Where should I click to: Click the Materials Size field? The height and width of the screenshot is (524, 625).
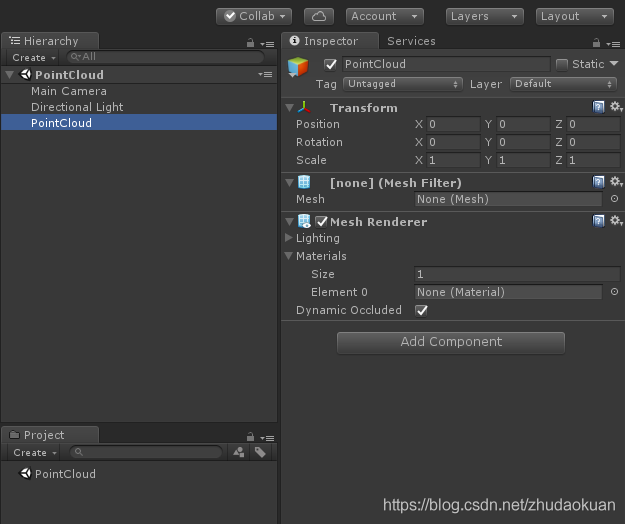tap(517, 274)
